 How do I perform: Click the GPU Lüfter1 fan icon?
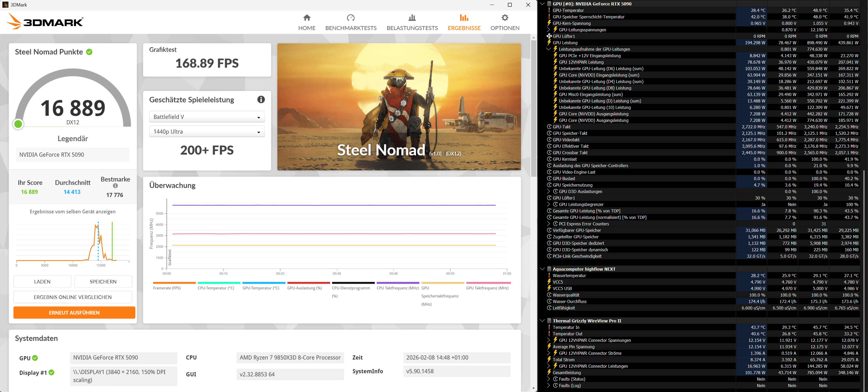(549, 36)
